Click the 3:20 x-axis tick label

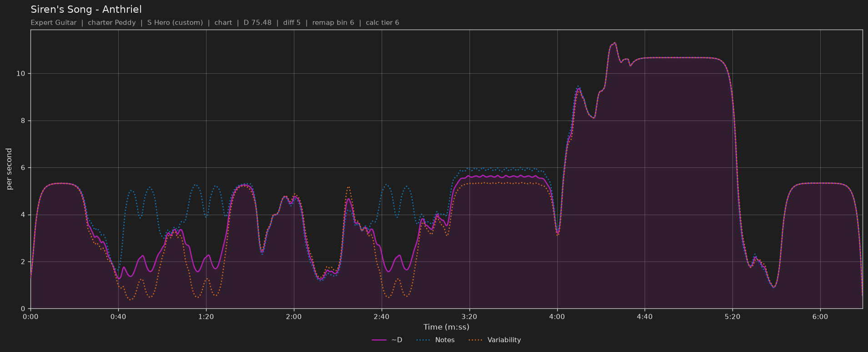(469, 317)
